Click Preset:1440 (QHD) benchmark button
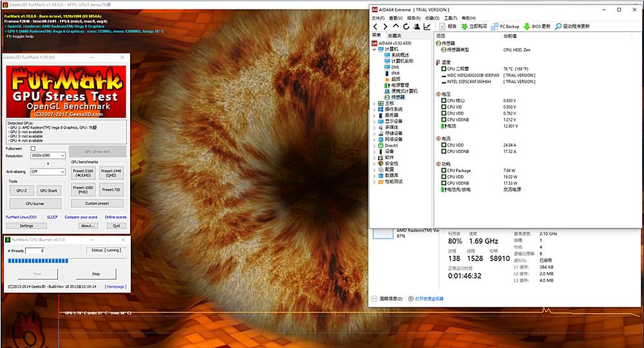Screen dimensions: 644x348 click(111, 173)
